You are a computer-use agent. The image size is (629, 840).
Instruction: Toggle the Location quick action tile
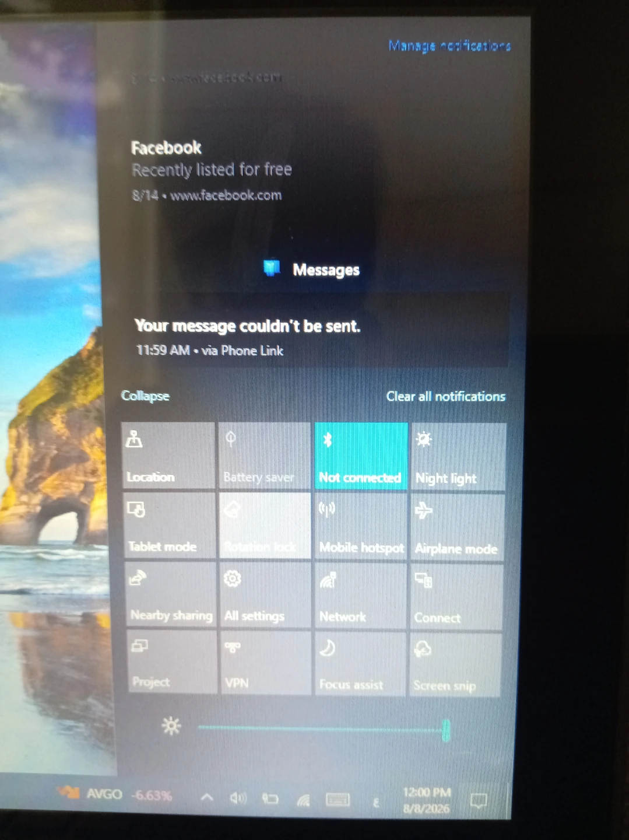tap(168, 456)
